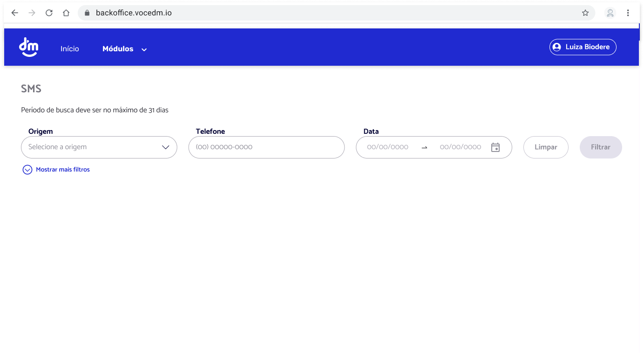Click the user avatar icon next to Luiza Biodere
The width and height of the screenshot is (644, 358).
[557, 47]
